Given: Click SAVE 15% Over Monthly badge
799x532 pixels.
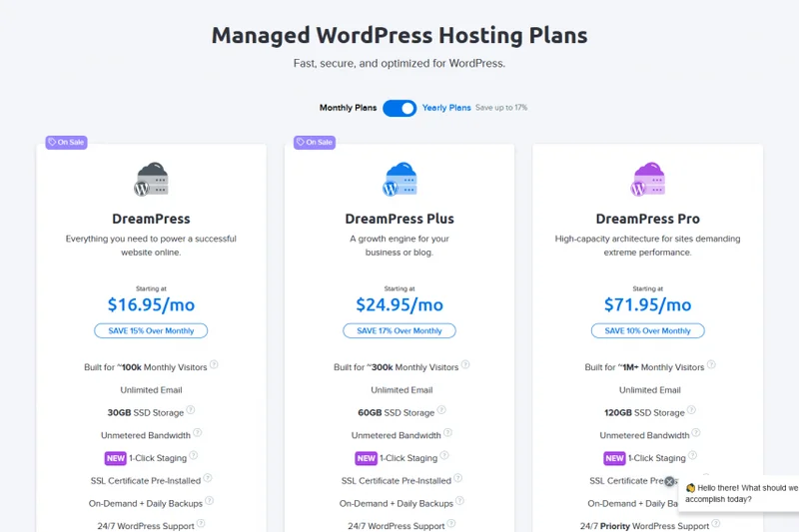Looking at the screenshot, I should (151, 331).
